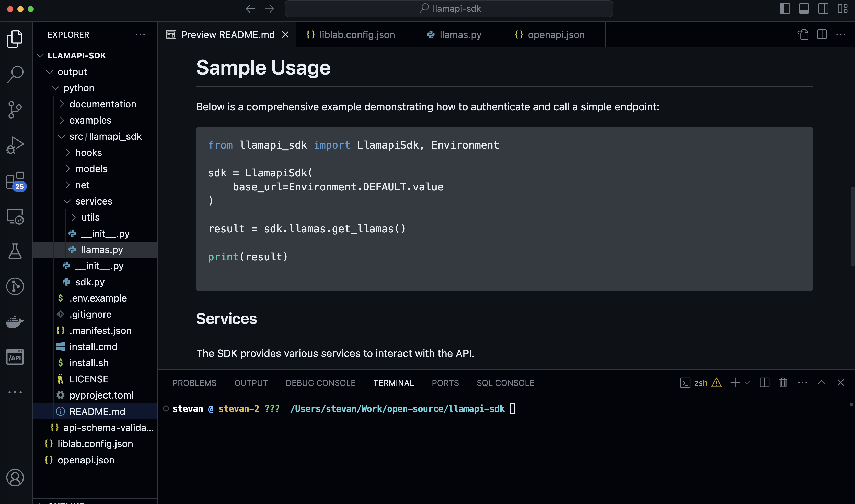Split the editor using the top-right icon
Image resolution: width=855 pixels, height=504 pixels.
pyautogui.click(x=822, y=34)
